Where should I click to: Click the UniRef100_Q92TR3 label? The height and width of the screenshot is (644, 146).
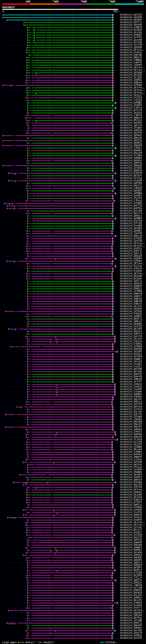(131, 133)
